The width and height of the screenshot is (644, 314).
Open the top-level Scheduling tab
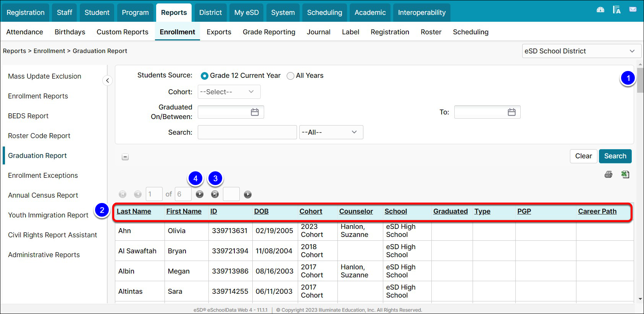[x=324, y=13]
